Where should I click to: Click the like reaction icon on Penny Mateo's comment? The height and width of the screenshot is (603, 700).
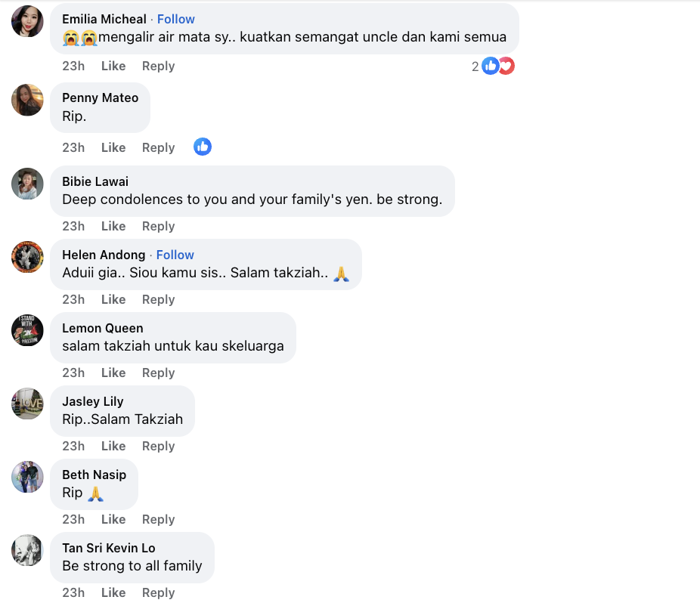(202, 147)
